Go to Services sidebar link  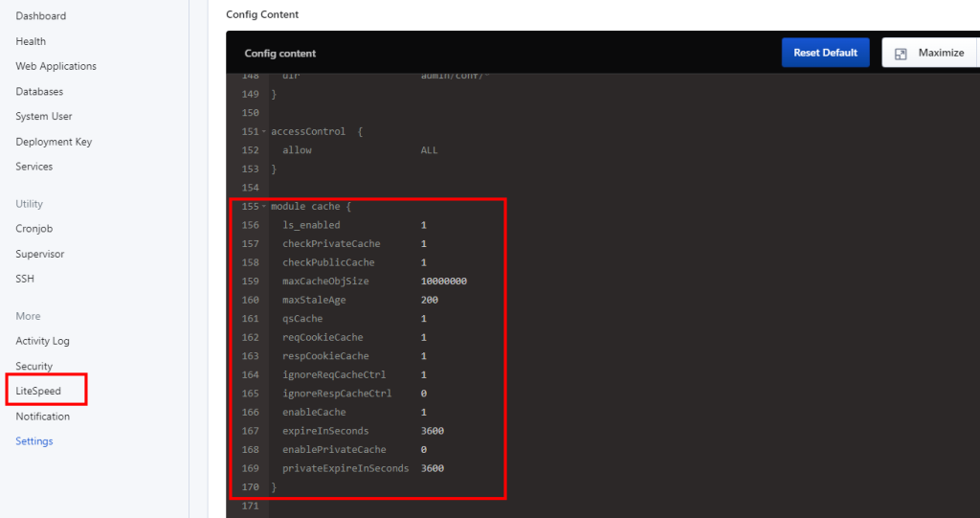click(x=33, y=167)
